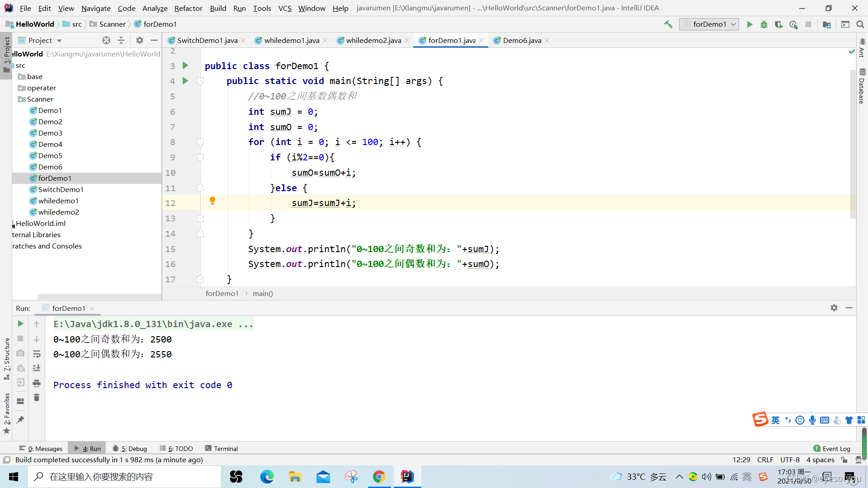Open the Analyze menu
Viewport: 868px width, 488px height.
[155, 8]
